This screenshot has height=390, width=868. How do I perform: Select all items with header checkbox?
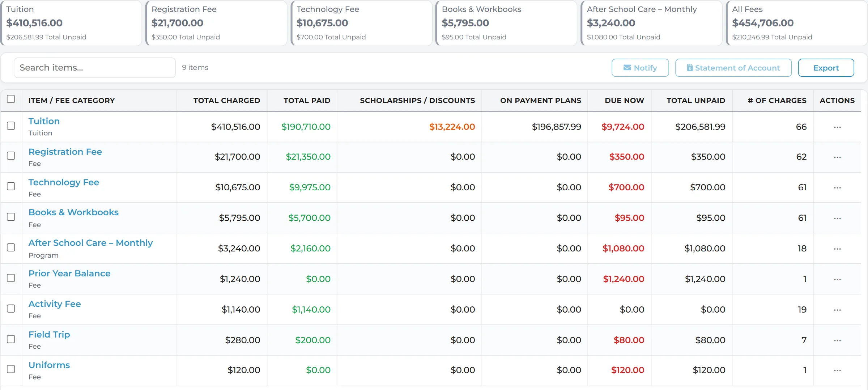(11, 99)
